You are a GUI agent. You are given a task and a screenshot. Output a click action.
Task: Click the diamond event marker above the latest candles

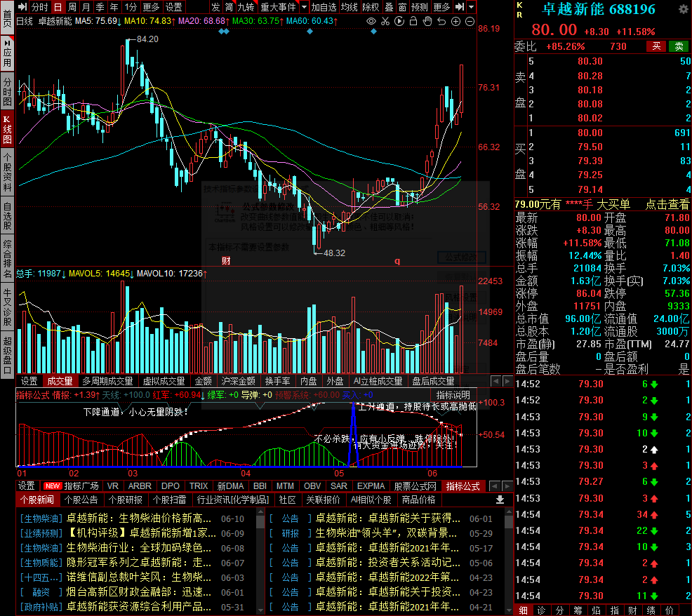pyautogui.click(x=374, y=32)
